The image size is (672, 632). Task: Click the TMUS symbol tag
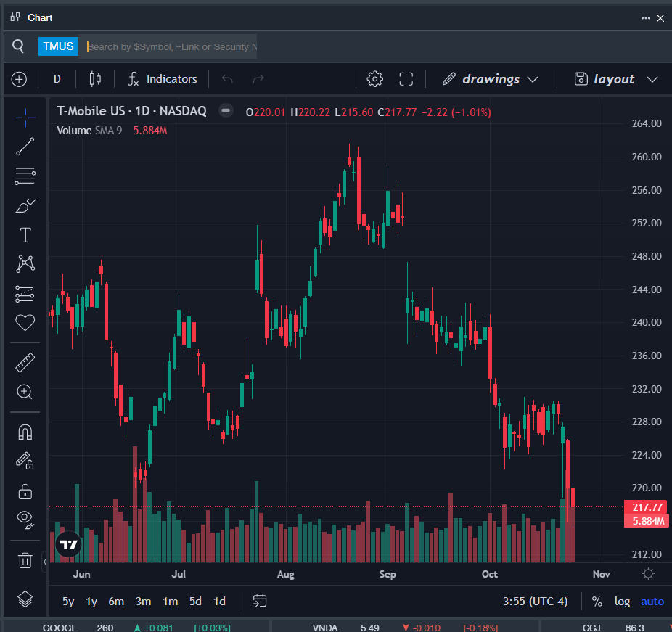coord(58,46)
